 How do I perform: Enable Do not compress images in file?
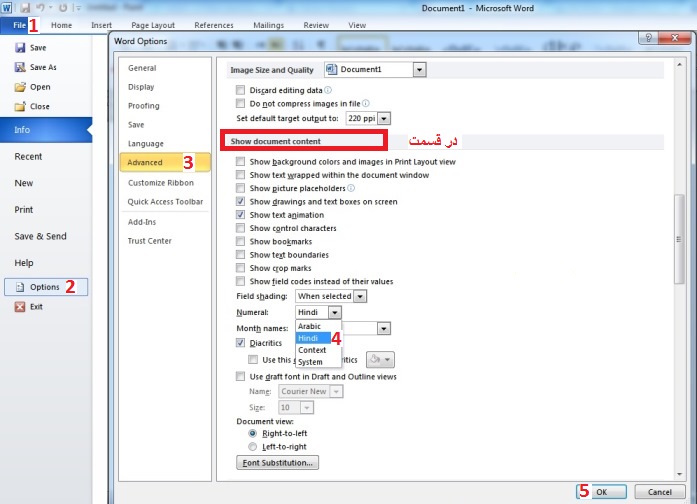click(240, 104)
